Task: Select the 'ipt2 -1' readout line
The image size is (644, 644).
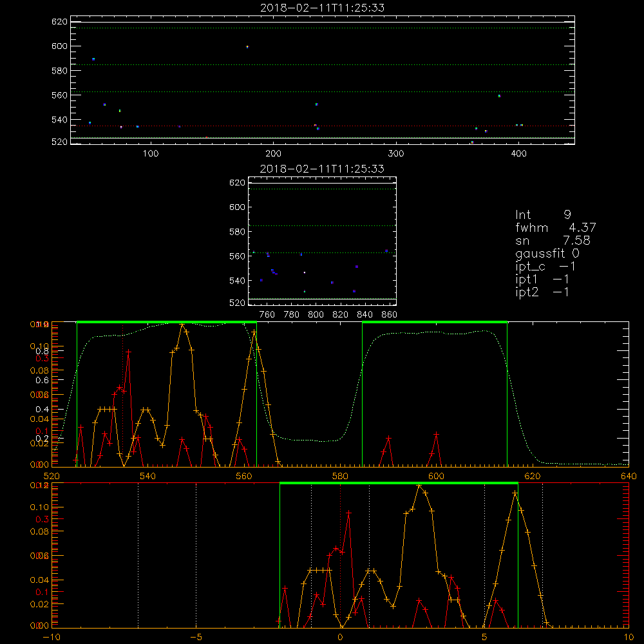Action: (x=542, y=292)
